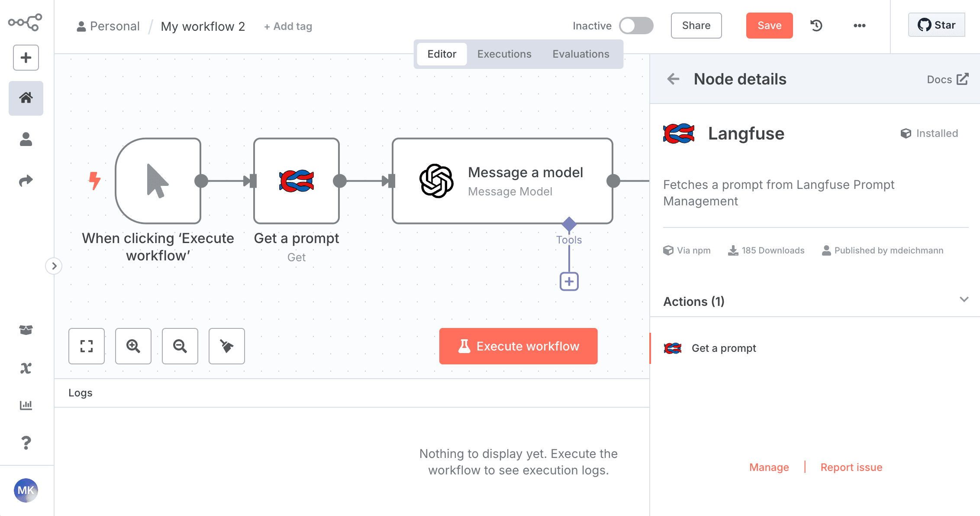980x516 pixels.
Task: Collapse the Actions section chevron
Action: click(x=964, y=299)
